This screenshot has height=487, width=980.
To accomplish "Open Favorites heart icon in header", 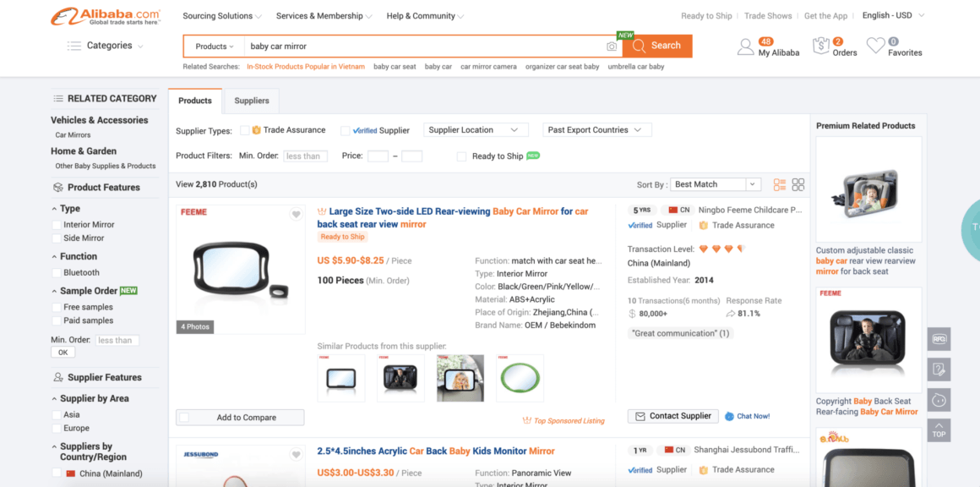I will pyautogui.click(x=875, y=46).
